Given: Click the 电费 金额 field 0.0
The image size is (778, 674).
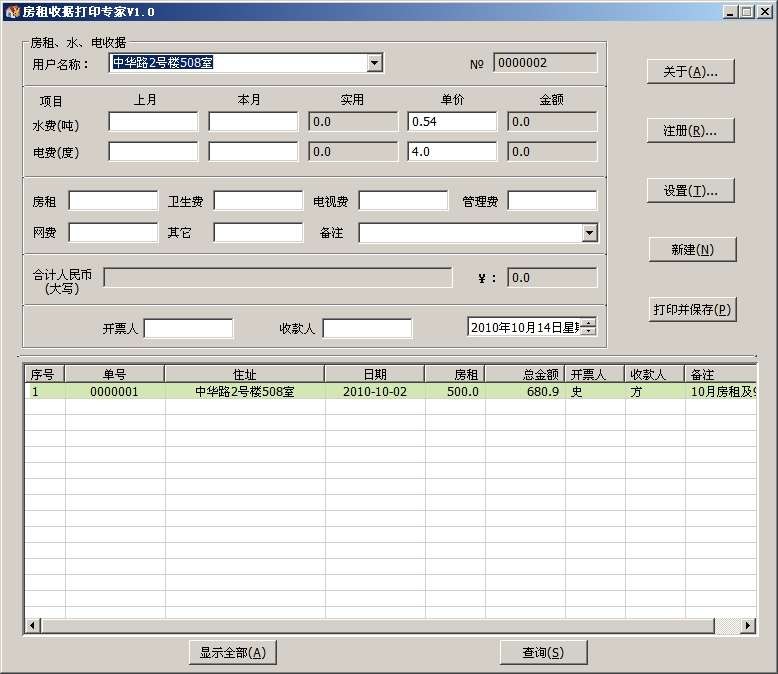Looking at the screenshot, I should (552, 152).
